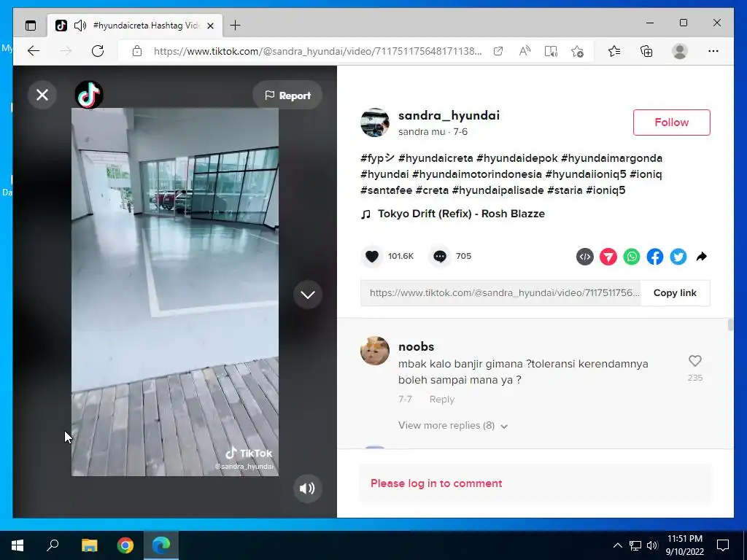
Task: Open browser profile icon
Action: pyautogui.click(x=680, y=51)
